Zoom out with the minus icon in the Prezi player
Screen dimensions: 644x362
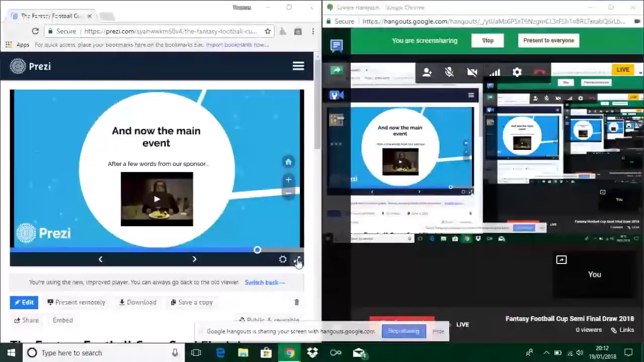pos(288,193)
